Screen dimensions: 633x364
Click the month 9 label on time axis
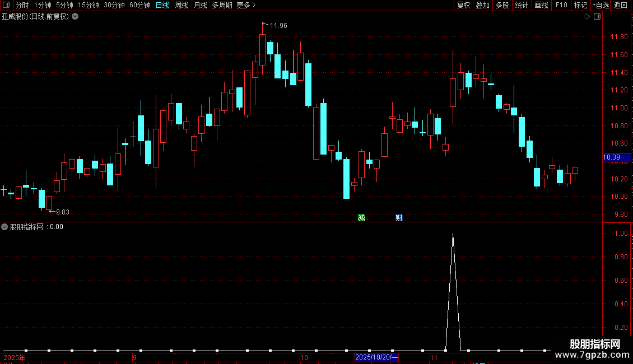pos(134,357)
